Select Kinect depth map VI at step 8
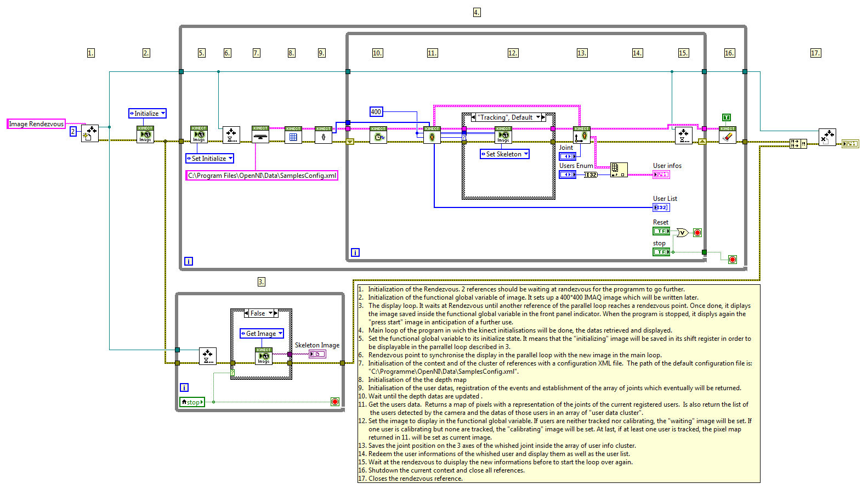Viewport: 868px width, 489px height. [x=293, y=135]
